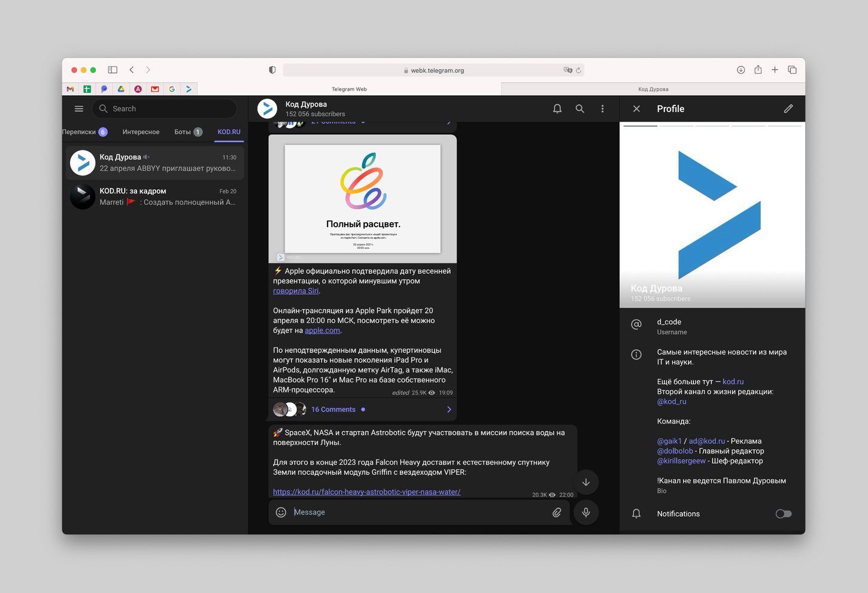The width and height of the screenshot is (868, 593).
Task: Reload the page with refresh icon
Action: (578, 71)
